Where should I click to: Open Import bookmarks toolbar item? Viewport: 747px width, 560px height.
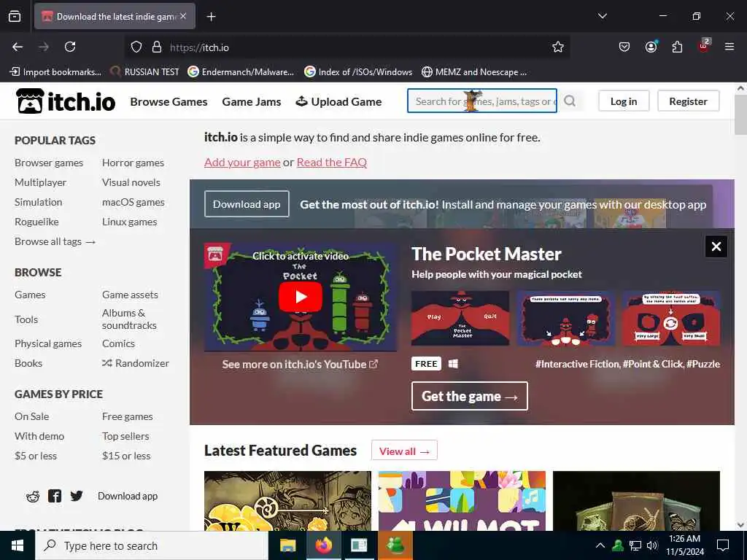click(x=55, y=72)
